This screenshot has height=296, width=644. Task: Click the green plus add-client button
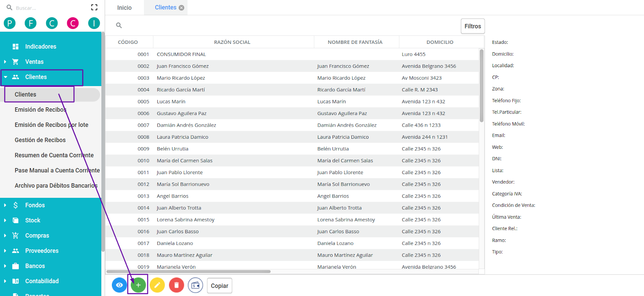tap(138, 285)
